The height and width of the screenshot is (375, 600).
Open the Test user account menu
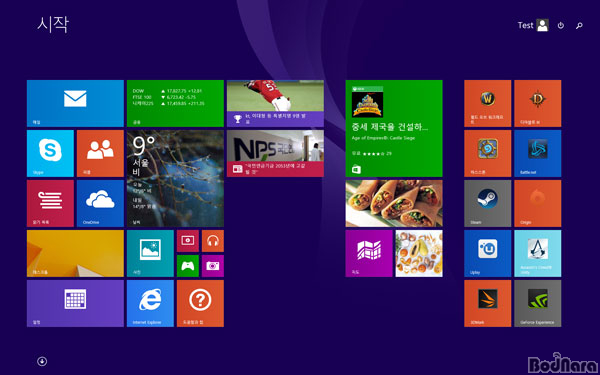point(533,25)
